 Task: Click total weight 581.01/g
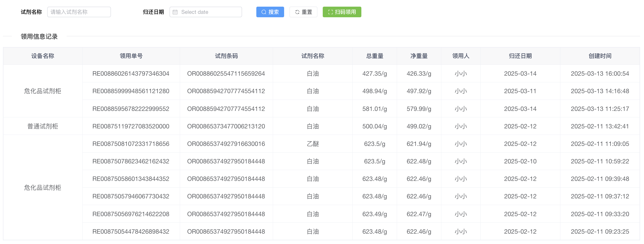[374, 109]
